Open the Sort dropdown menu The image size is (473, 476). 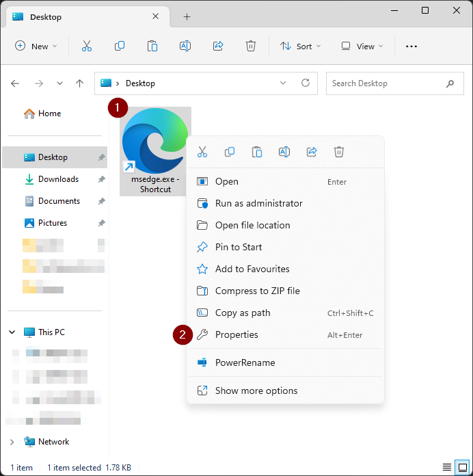click(300, 46)
